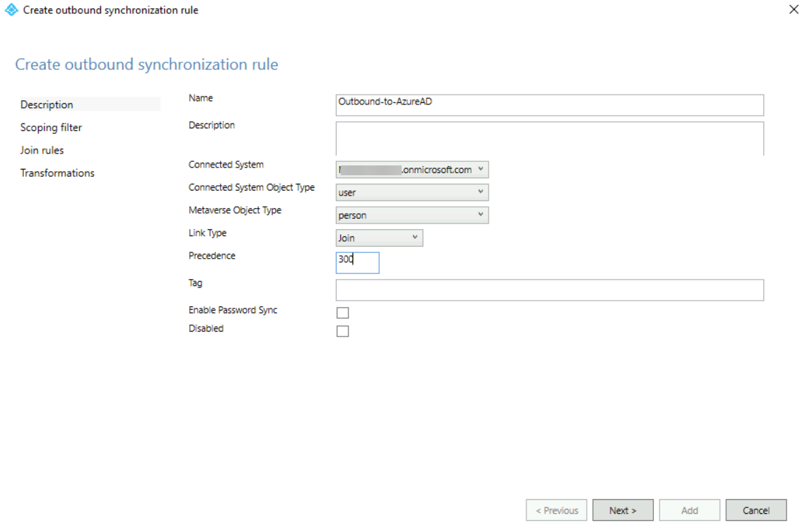Open the Transformations page
This screenshot has width=804, height=532.
tap(57, 172)
